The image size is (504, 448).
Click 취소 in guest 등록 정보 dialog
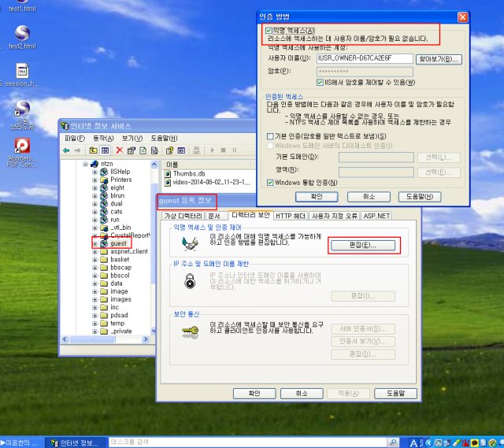pyautogui.click(x=302, y=394)
